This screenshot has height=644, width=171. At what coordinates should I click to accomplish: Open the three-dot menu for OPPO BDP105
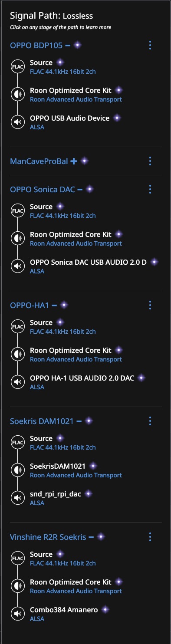(x=150, y=45)
